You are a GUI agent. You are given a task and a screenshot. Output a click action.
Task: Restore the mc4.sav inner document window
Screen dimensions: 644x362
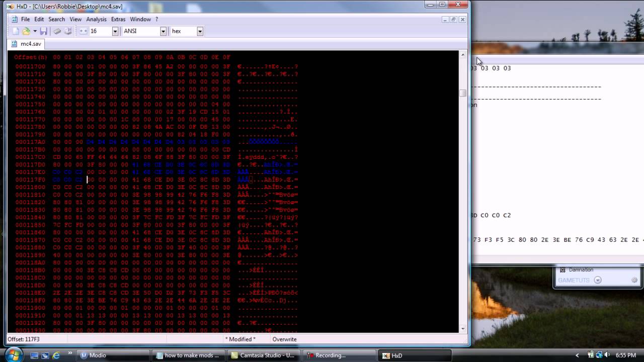(x=454, y=19)
